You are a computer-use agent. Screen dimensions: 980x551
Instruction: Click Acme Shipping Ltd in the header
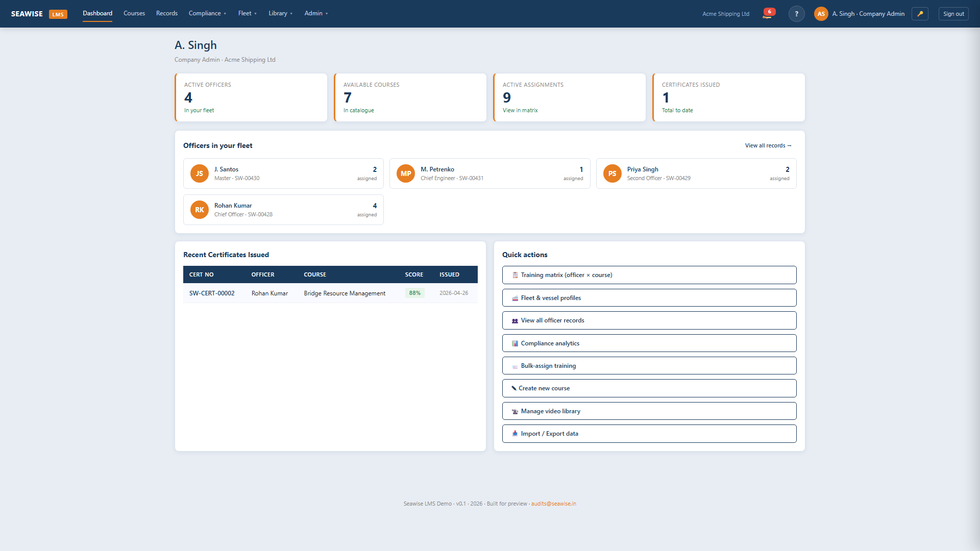[x=725, y=14]
